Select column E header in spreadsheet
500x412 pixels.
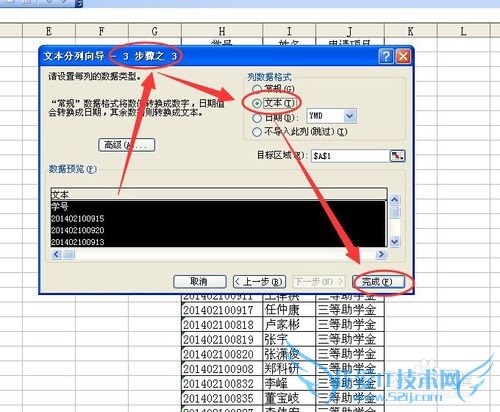coord(49,31)
